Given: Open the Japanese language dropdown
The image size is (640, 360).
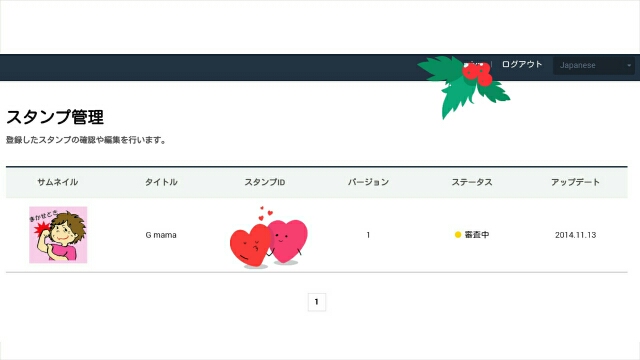Looking at the screenshot, I should [x=593, y=65].
